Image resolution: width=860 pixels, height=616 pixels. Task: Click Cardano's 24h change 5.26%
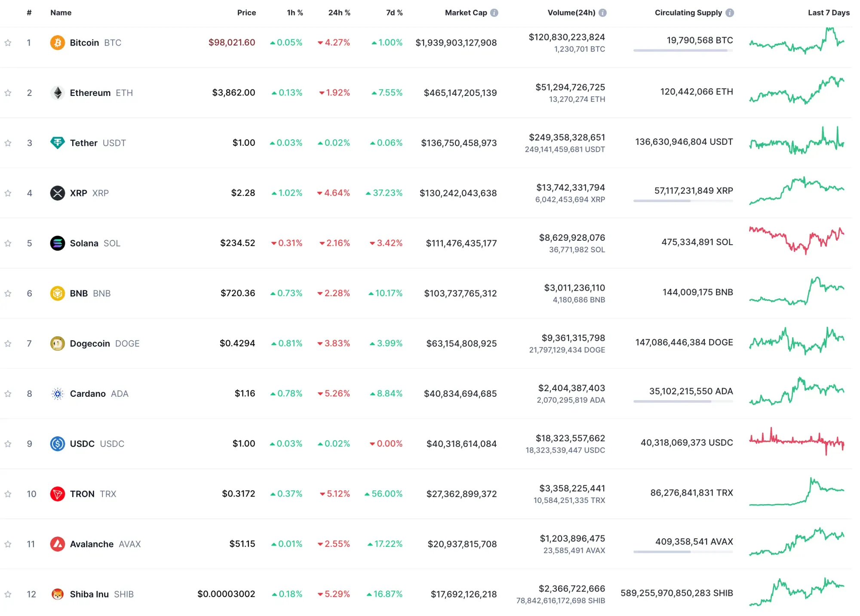(334, 394)
